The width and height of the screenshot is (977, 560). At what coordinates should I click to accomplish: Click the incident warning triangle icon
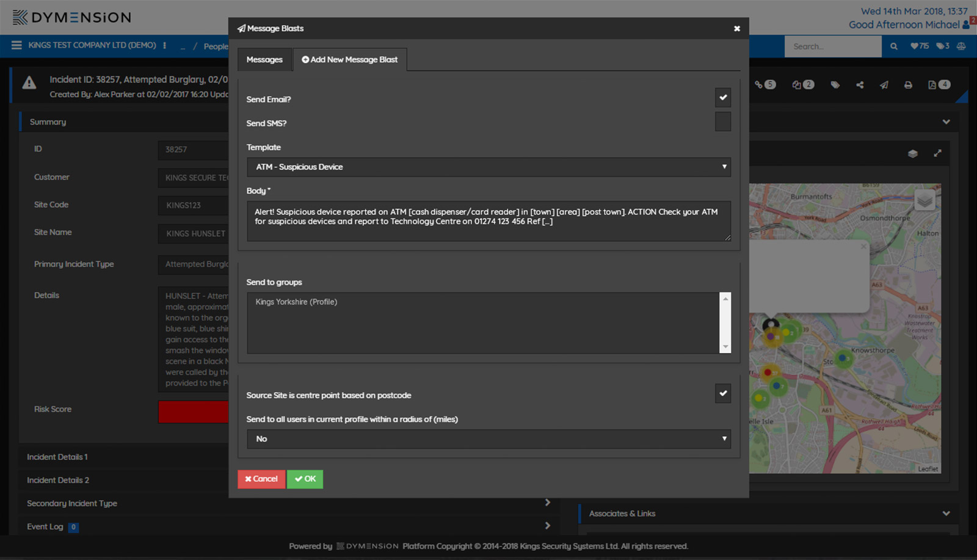[29, 84]
